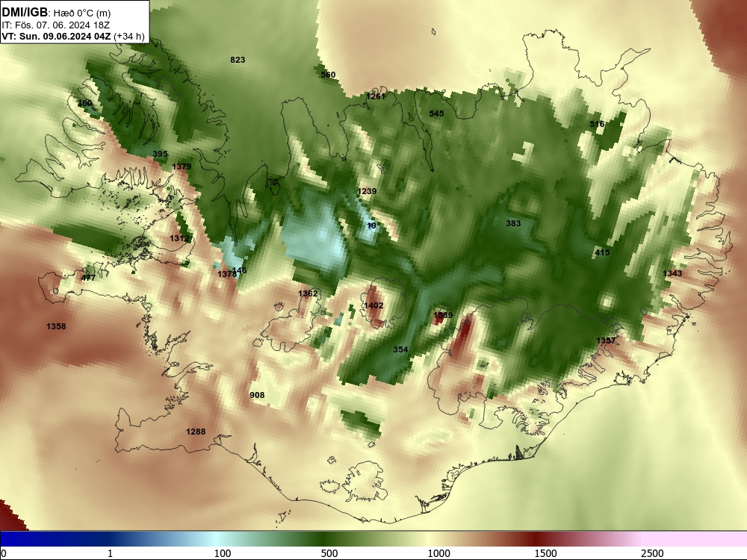This screenshot has height=560, width=747.
Task: Click the initial time line 'IT: Fös. 07. 06. 2024 18Z'
Action: [56, 25]
